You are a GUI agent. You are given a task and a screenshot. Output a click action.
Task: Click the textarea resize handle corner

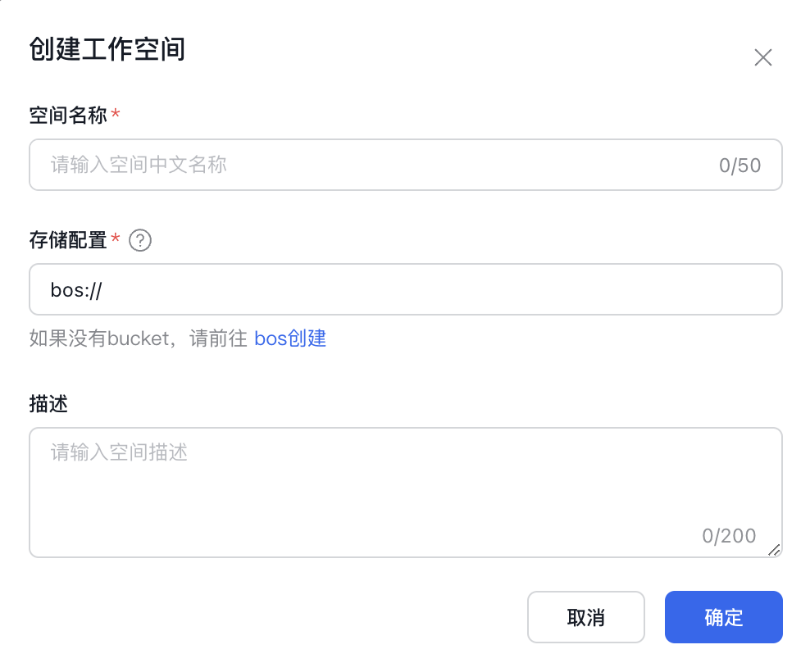(774, 550)
